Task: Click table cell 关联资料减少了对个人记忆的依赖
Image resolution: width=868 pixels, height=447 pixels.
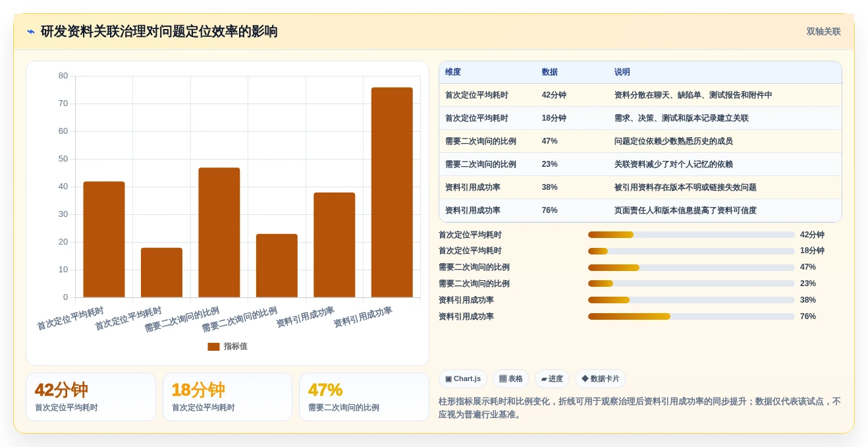Action: point(673,164)
